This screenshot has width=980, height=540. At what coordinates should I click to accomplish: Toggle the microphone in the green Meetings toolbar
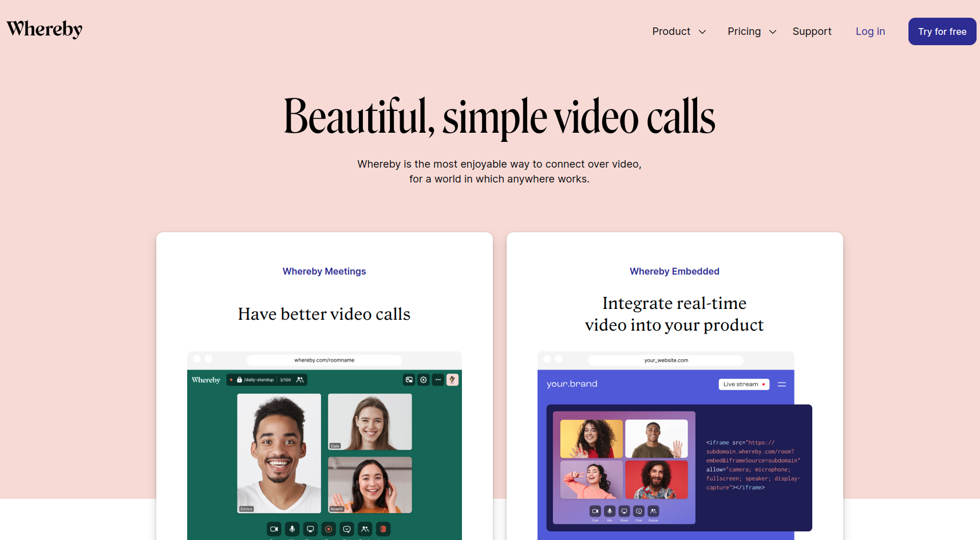[x=292, y=529]
